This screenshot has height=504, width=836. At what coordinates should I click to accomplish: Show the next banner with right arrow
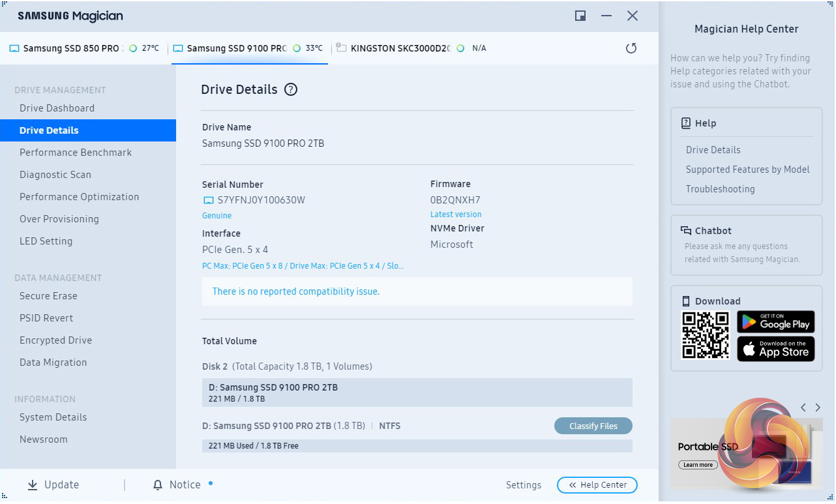[818, 408]
